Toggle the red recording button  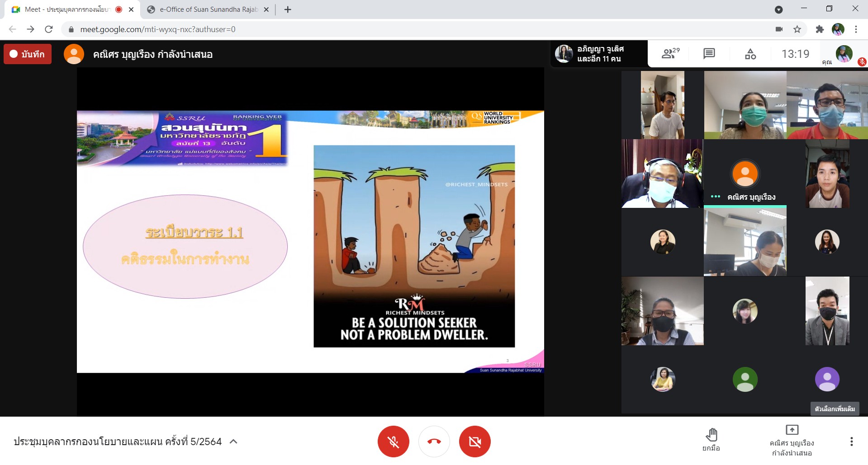coord(28,54)
